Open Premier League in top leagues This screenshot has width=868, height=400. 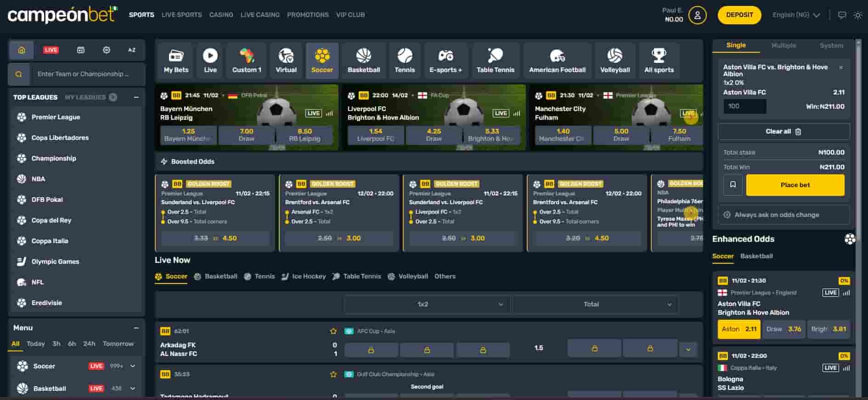point(56,117)
